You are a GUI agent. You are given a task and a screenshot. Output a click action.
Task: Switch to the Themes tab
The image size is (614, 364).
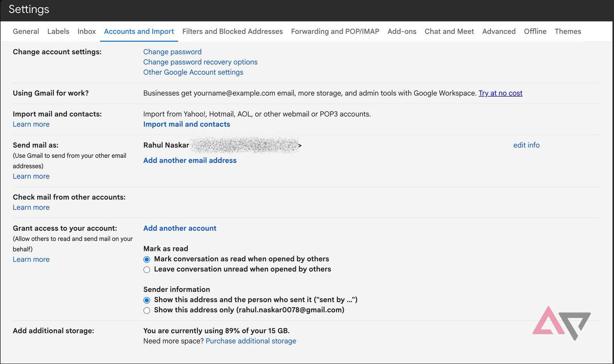pyautogui.click(x=567, y=32)
